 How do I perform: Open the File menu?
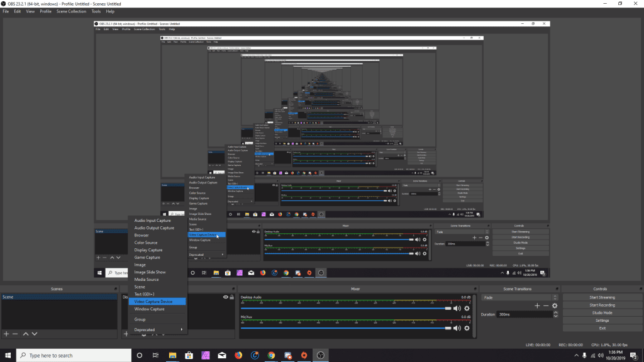[x=6, y=11]
